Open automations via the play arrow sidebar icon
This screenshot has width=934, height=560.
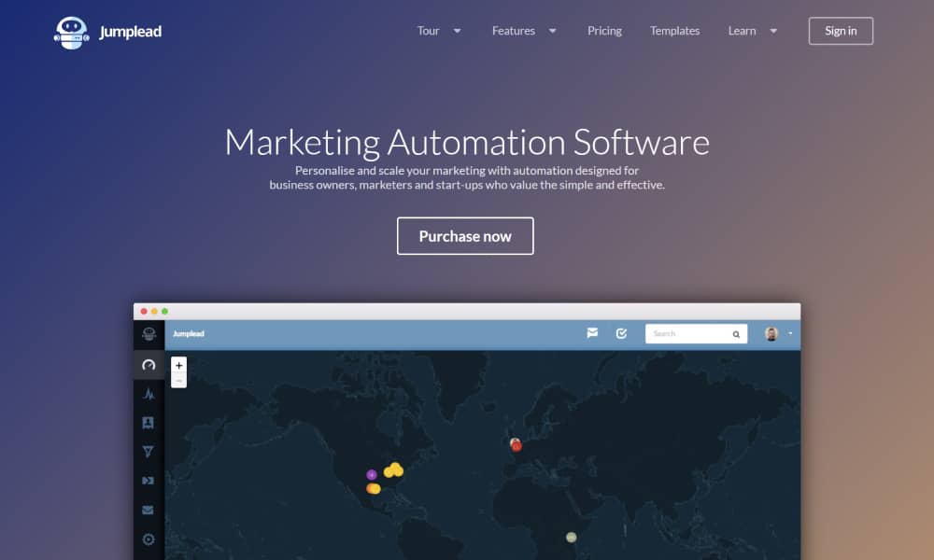(x=149, y=481)
